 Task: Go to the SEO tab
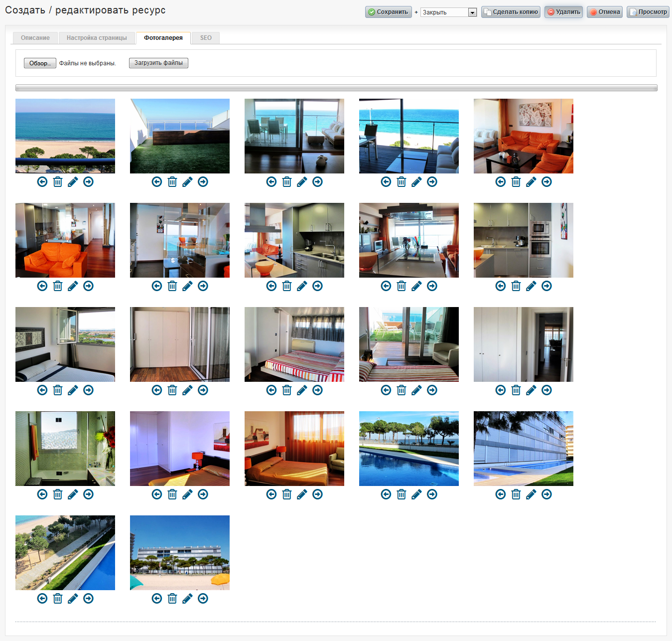(x=206, y=38)
